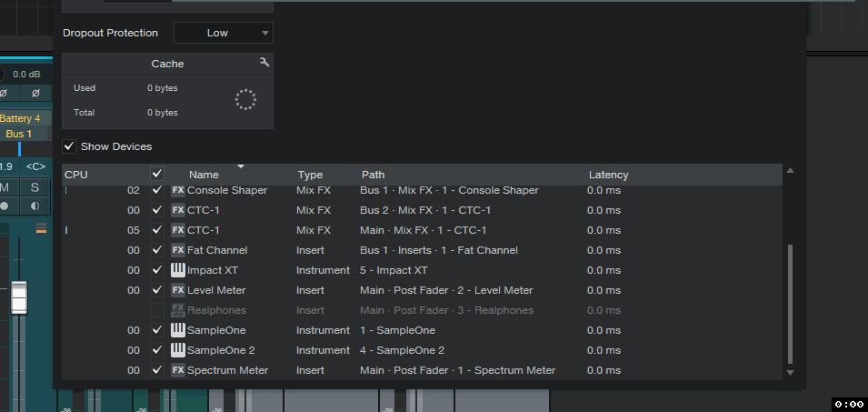The image size is (868, 412).
Task: Click the Console Shaper FX icon
Action: click(178, 190)
